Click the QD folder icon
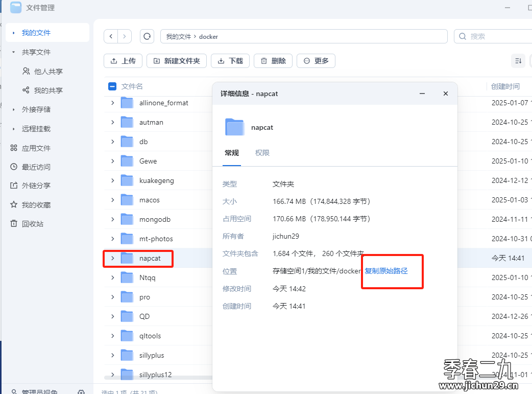Image resolution: width=532 pixels, height=394 pixels. pos(127,316)
